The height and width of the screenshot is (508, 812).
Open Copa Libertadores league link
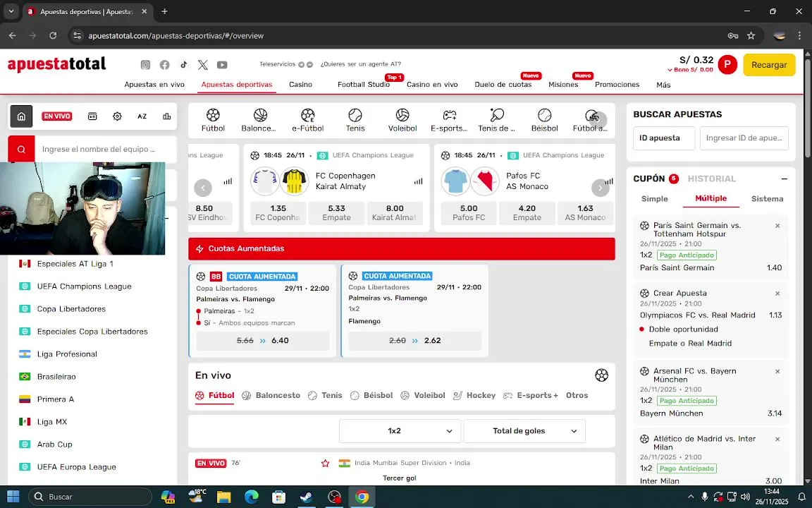(71, 310)
